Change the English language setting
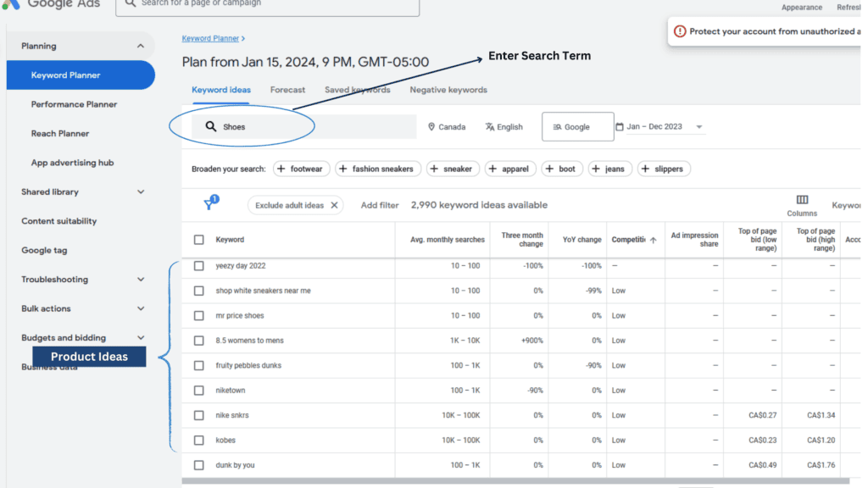 tap(504, 127)
